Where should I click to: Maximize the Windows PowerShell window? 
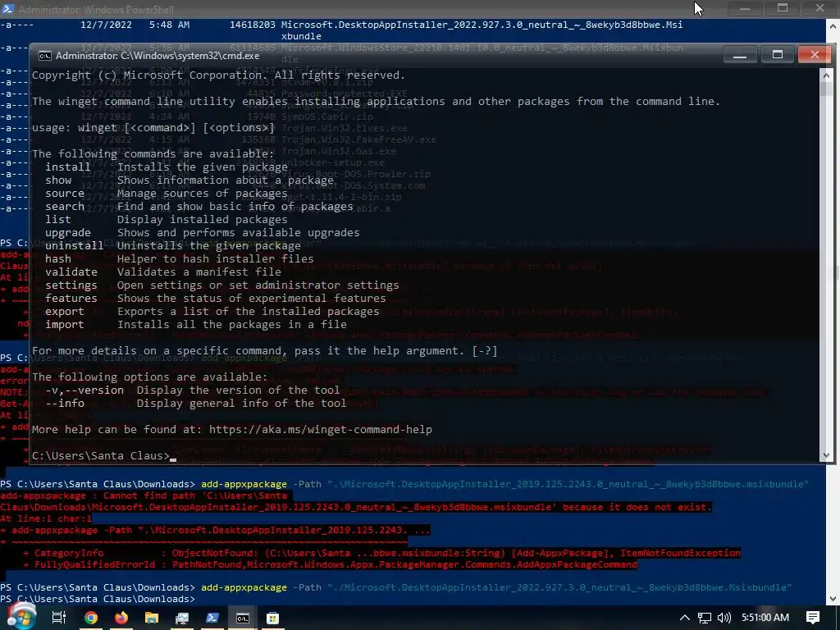click(x=782, y=8)
